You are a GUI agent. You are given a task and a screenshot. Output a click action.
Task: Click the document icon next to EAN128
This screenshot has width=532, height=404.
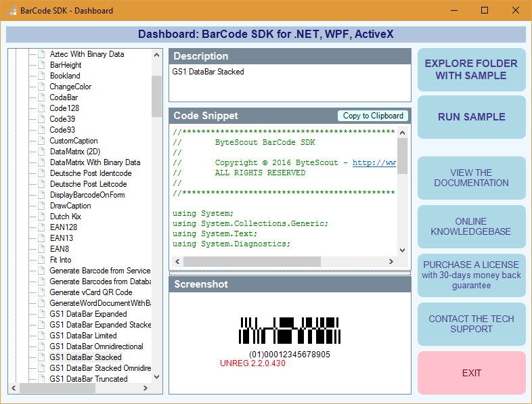41,227
